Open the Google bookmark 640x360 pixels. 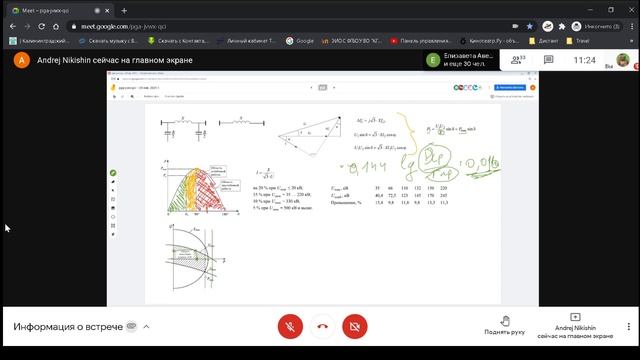tap(300, 41)
